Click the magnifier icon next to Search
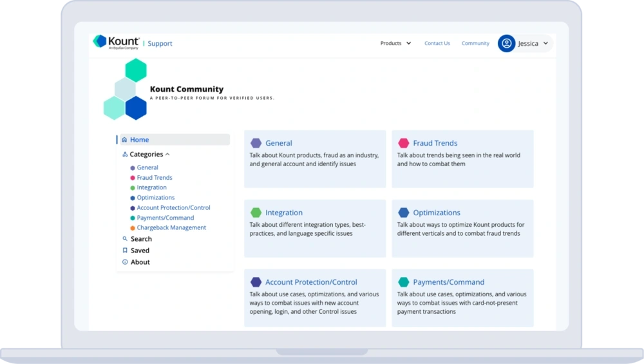Screen dimensions: 644x364 pyautogui.click(x=125, y=239)
